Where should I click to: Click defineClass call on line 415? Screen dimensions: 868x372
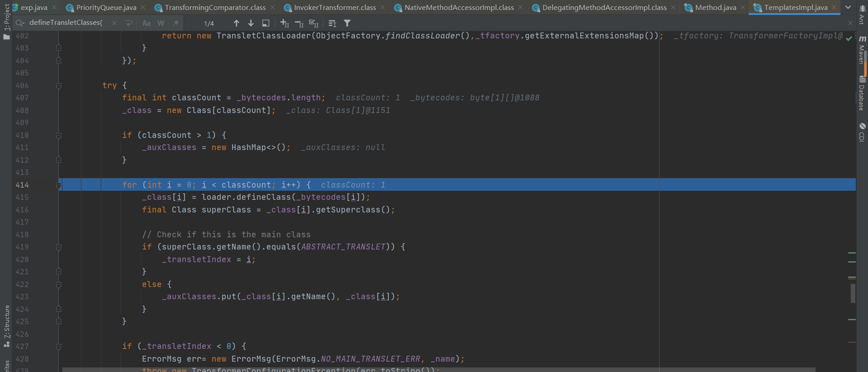coord(264,197)
